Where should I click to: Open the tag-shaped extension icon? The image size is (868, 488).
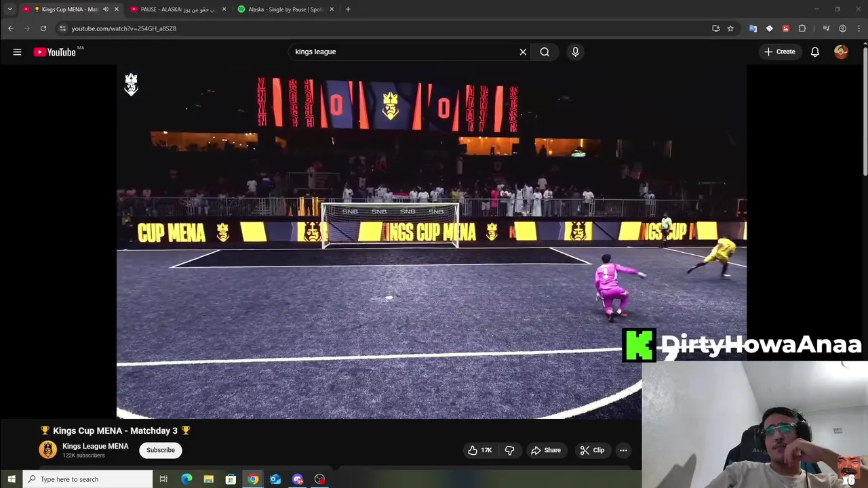[x=769, y=28]
